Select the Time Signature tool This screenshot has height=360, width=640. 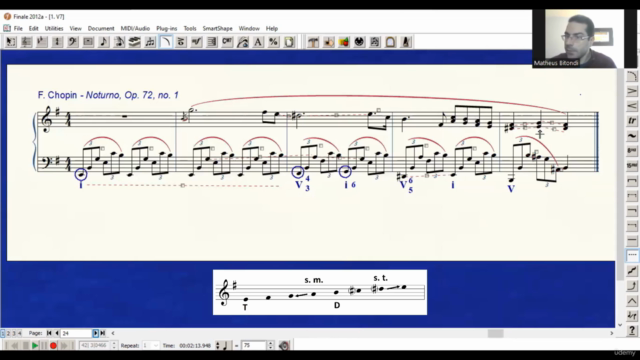(57, 42)
